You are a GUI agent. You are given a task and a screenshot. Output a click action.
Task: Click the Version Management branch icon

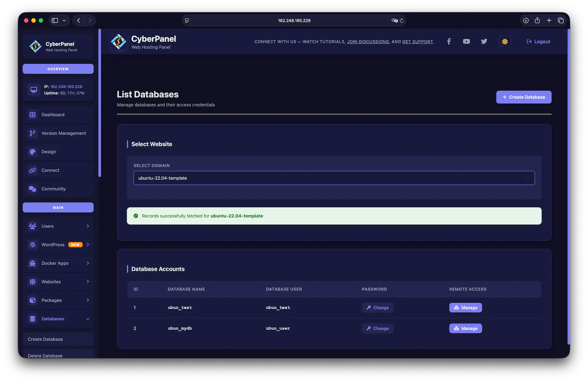tap(32, 133)
